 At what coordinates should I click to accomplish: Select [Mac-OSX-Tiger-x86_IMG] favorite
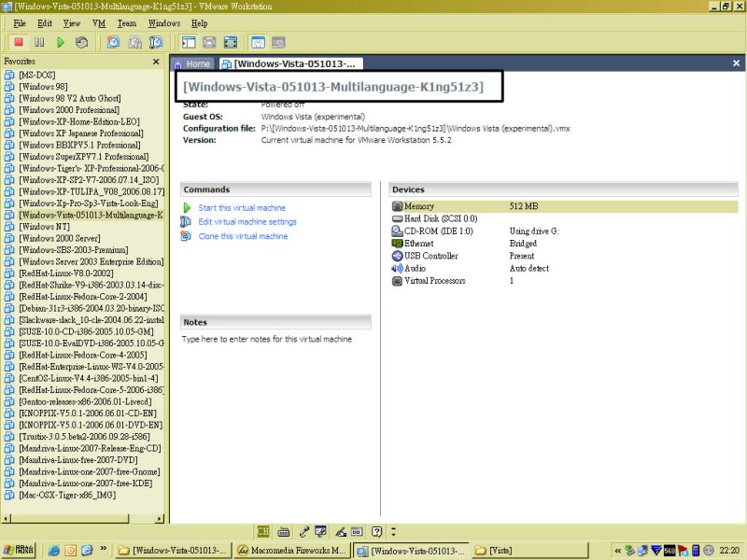pos(67,495)
